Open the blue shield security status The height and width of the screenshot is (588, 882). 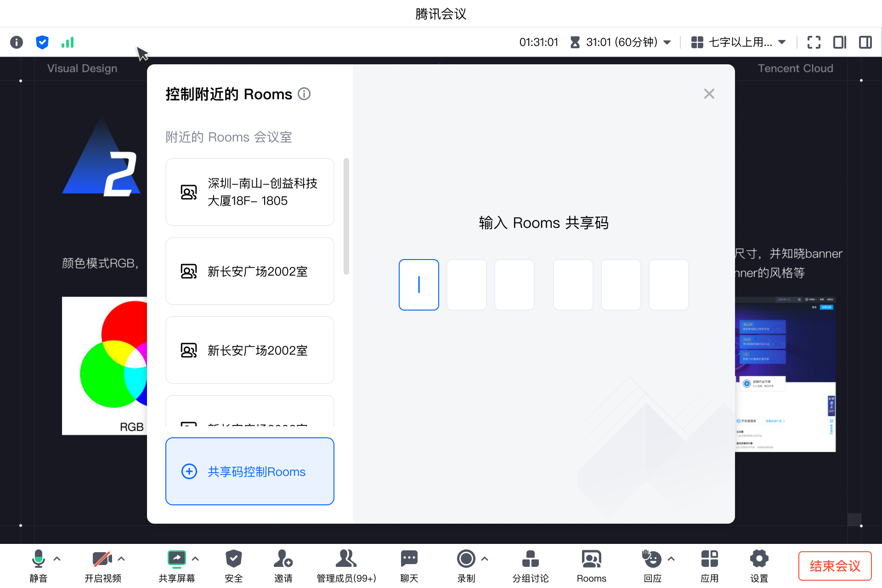pos(42,42)
